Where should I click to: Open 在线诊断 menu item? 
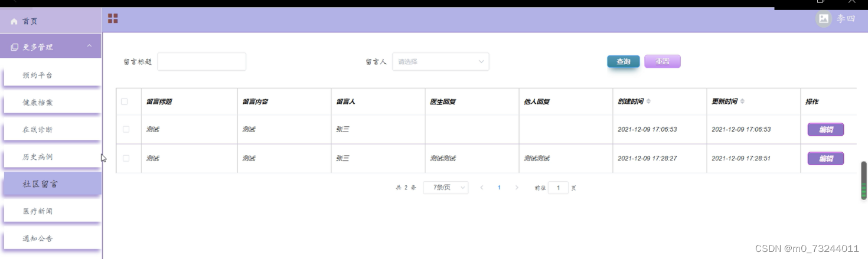click(52, 130)
